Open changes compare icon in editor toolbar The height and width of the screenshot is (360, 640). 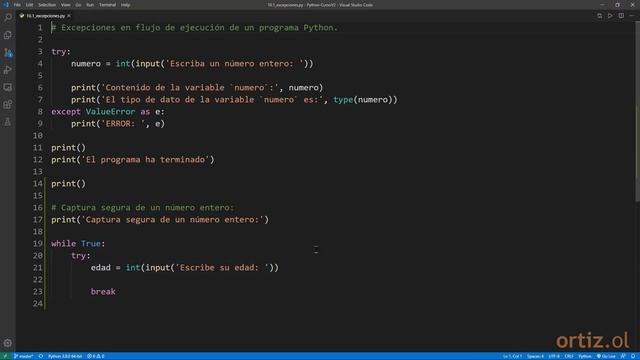coord(599,16)
